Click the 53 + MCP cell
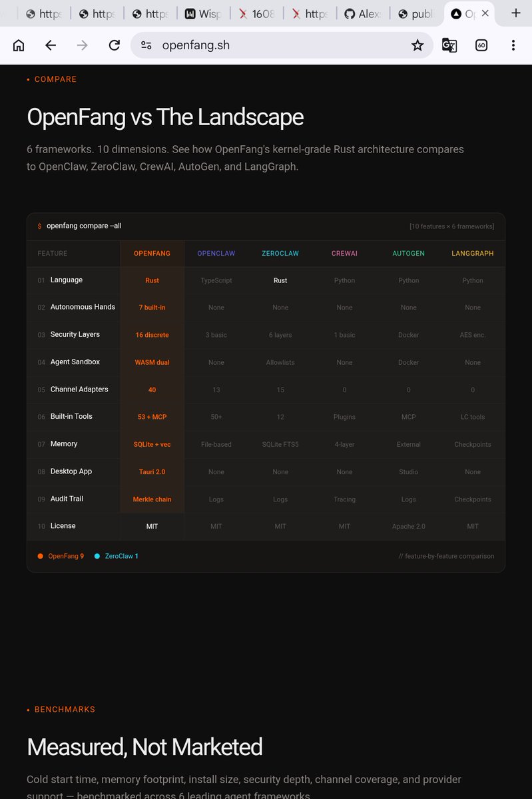 click(x=152, y=417)
